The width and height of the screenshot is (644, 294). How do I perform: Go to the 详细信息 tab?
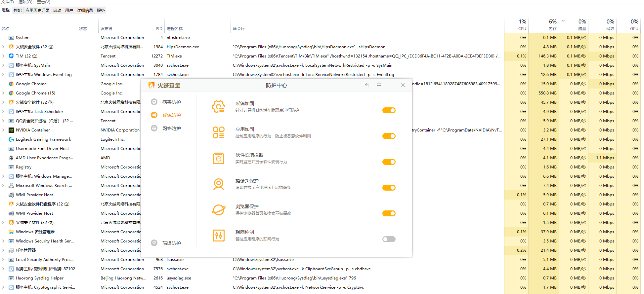click(x=85, y=10)
